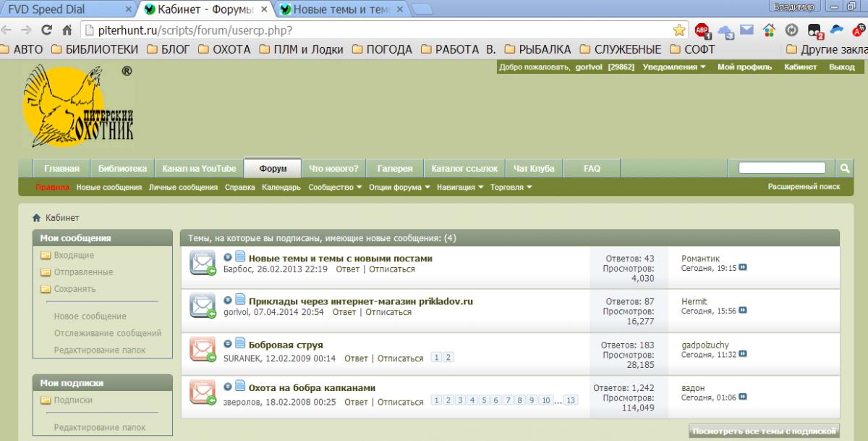Click go-to-first-unread icon for Охота на бобра капканами

[228, 388]
